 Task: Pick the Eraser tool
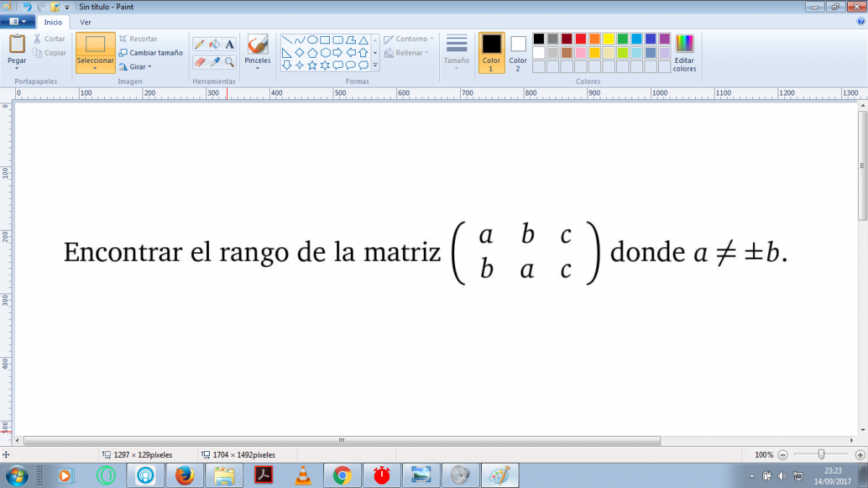200,62
